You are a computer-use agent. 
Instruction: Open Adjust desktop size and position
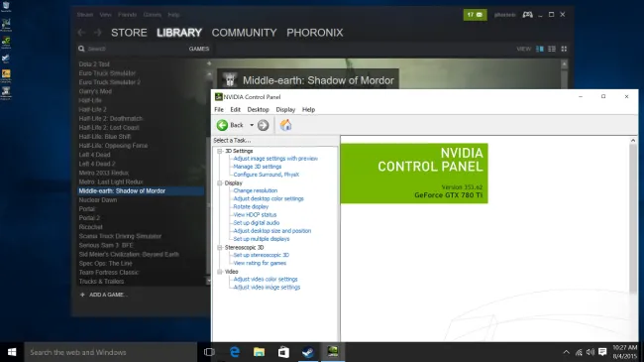[x=271, y=231]
